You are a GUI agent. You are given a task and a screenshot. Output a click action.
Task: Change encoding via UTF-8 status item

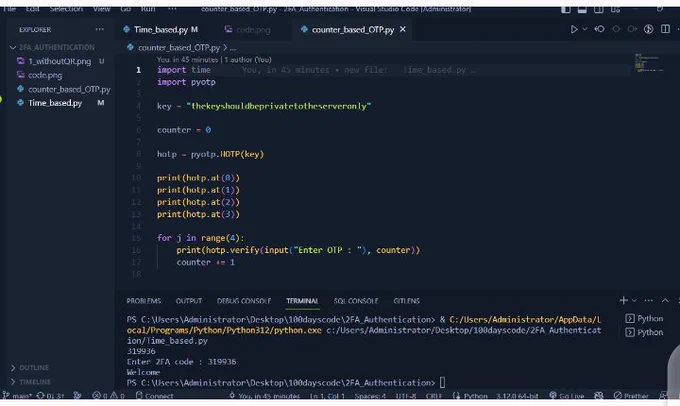pos(405,396)
